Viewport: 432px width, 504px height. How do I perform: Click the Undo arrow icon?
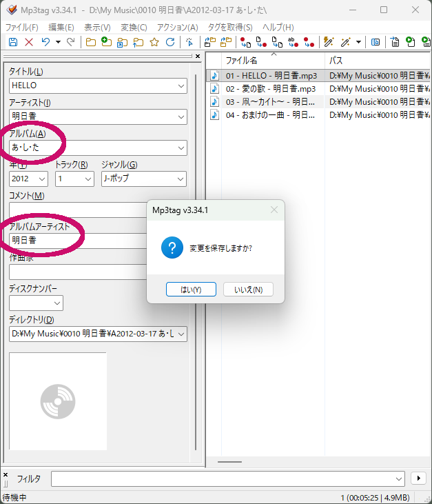(45, 42)
